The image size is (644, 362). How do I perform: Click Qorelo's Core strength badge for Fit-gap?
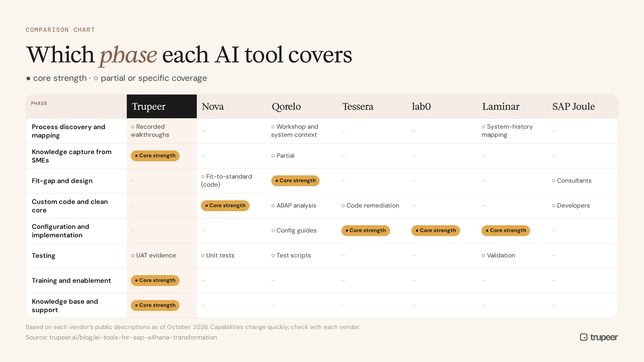pyautogui.click(x=295, y=181)
